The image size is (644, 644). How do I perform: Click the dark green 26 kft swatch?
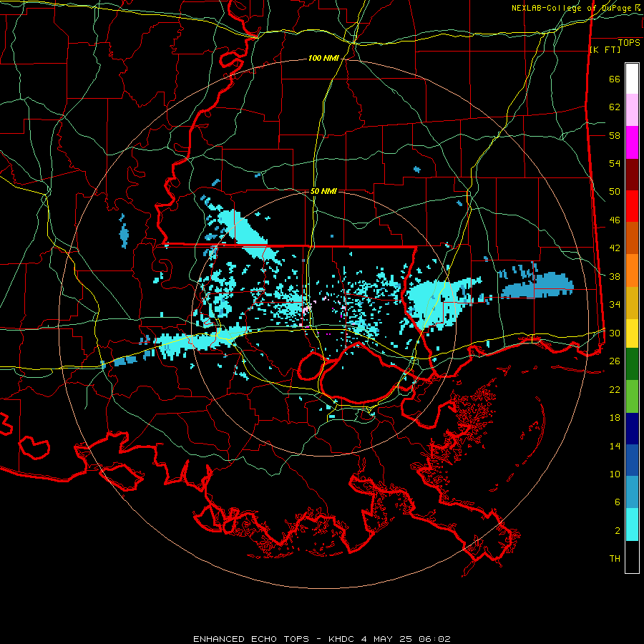coord(632,364)
